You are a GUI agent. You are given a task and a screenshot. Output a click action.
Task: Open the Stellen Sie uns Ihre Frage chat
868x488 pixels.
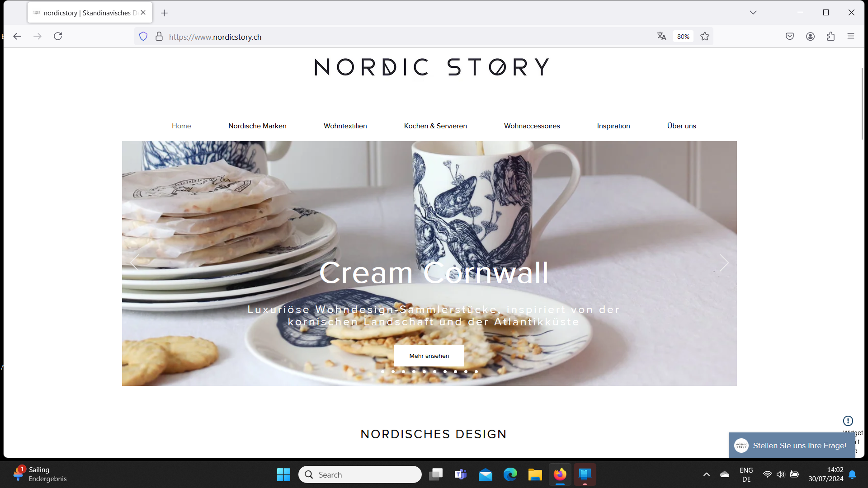point(792,446)
